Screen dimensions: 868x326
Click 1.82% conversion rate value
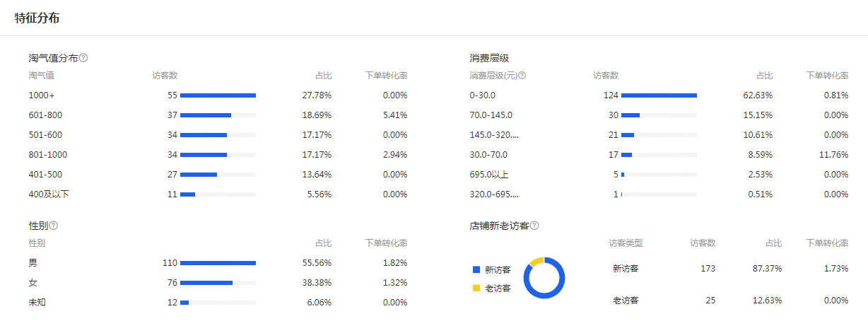pyautogui.click(x=394, y=262)
